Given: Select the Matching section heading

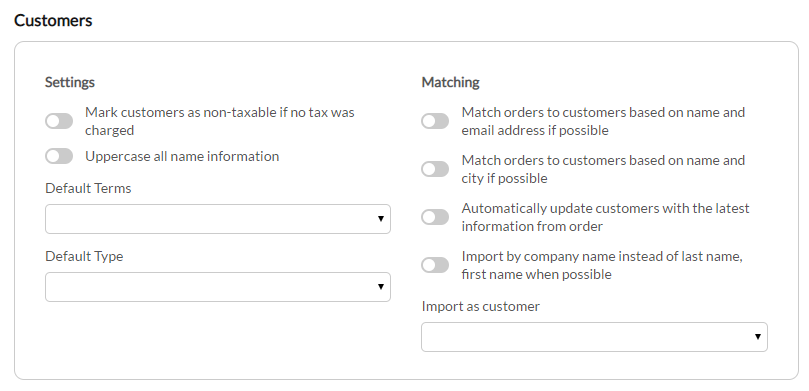Looking at the screenshot, I should pyautogui.click(x=450, y=82).
